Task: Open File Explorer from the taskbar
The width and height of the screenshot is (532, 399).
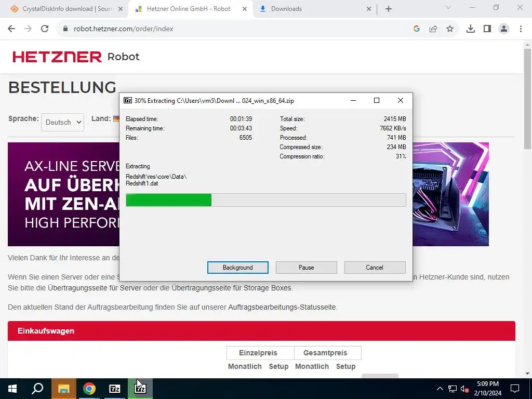Action: tap(63, 389)
